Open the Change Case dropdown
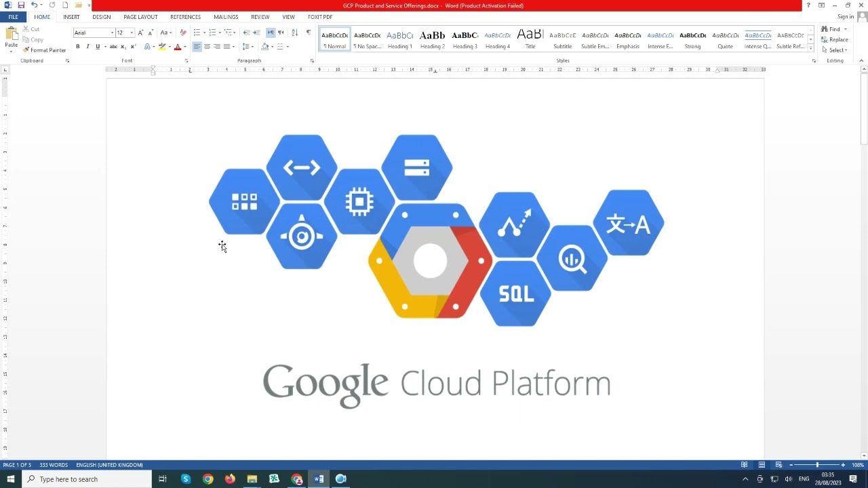This screenshot has width=868, height=488. tap(165, 33)
